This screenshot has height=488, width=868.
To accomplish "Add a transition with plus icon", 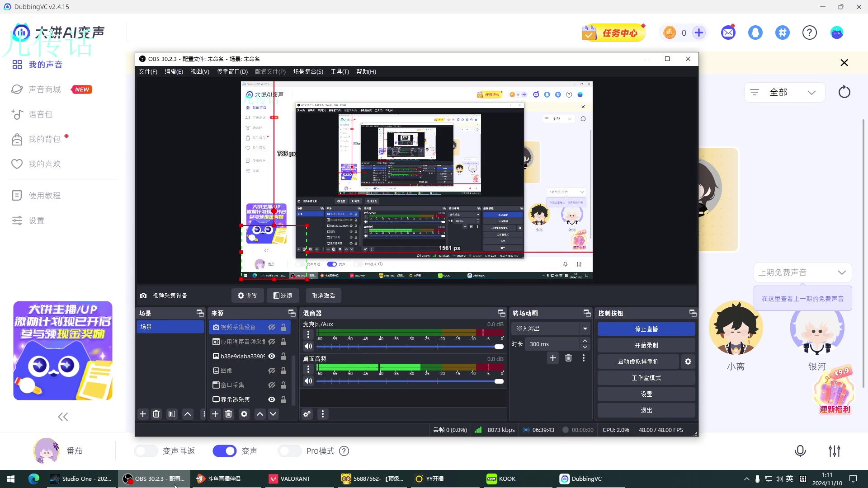I will 553,358.
